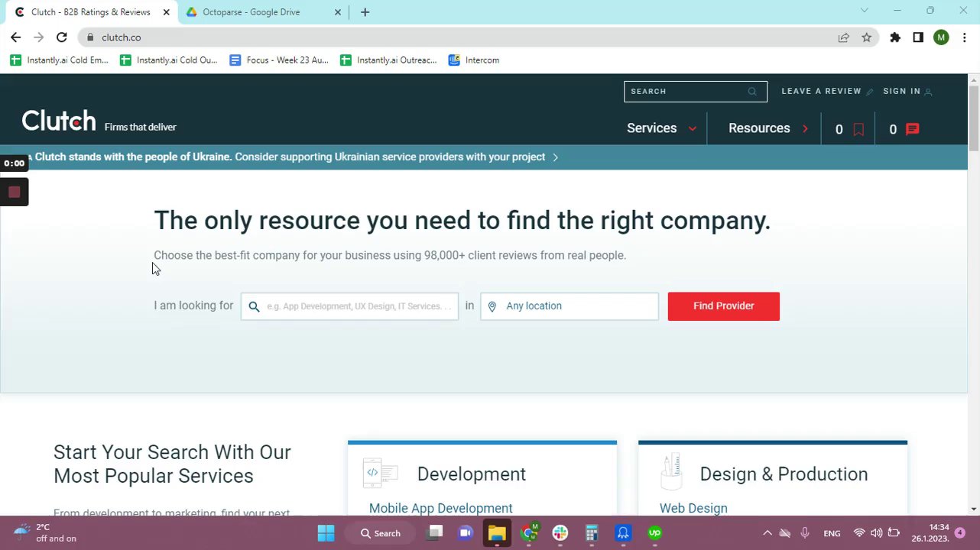980x550 pixels.
Task: Open the Mobile App Development link
Action: [x=440, y=509]
